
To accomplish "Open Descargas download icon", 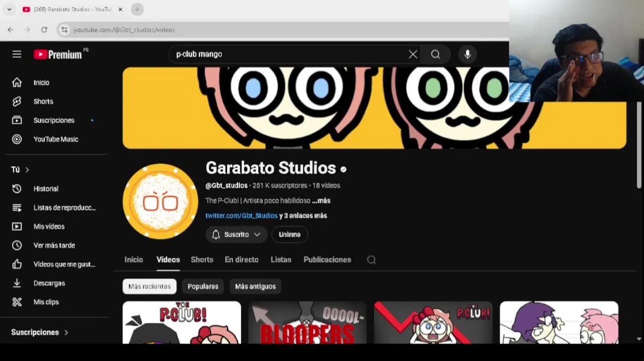I will (x=17, y=283).
